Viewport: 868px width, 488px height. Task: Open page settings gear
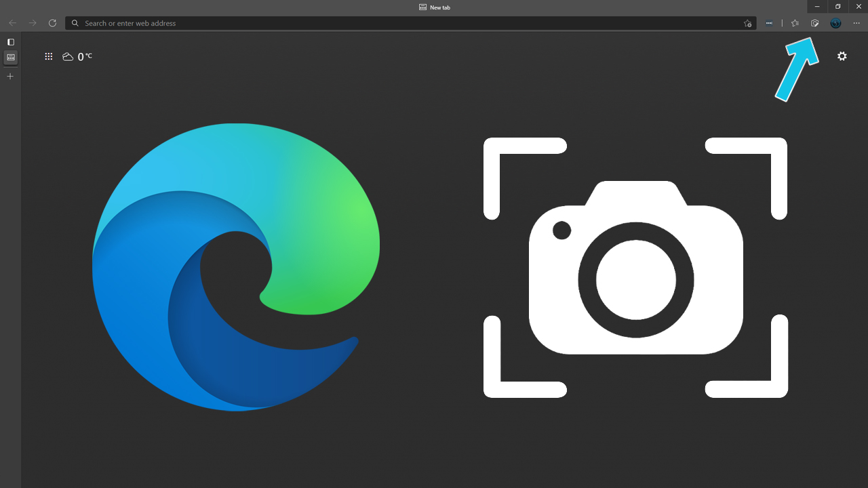(x=842, y=56)
